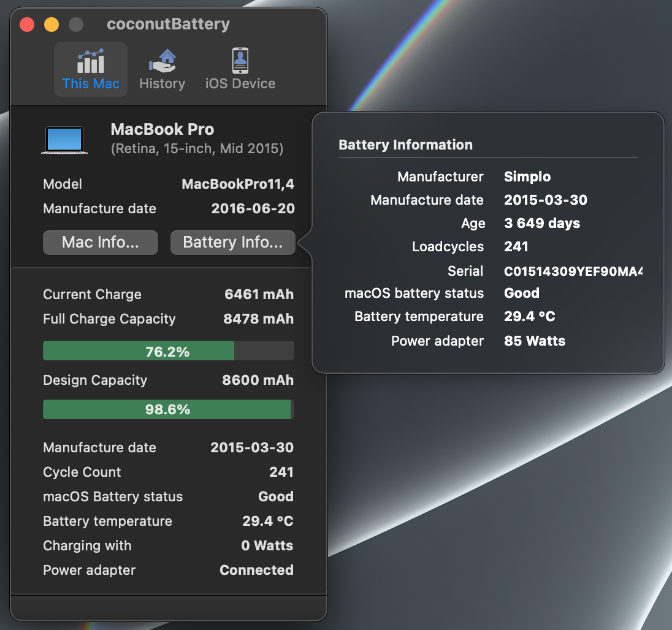Click the 8600 mAh design capacity value
Screen dimensions: 672x630
(258, 381)
